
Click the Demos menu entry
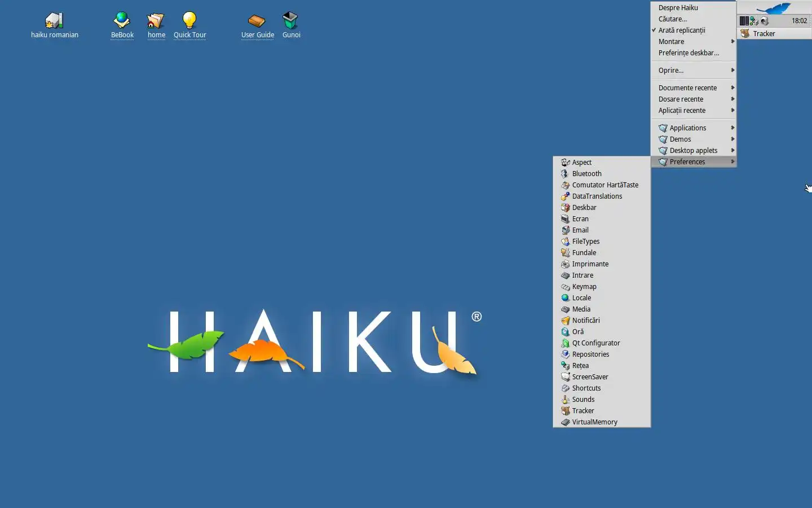[x=694, y=139]
